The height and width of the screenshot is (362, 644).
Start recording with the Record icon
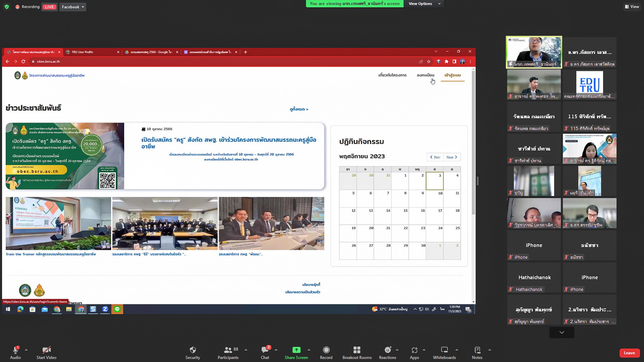(x=326, y=350)
